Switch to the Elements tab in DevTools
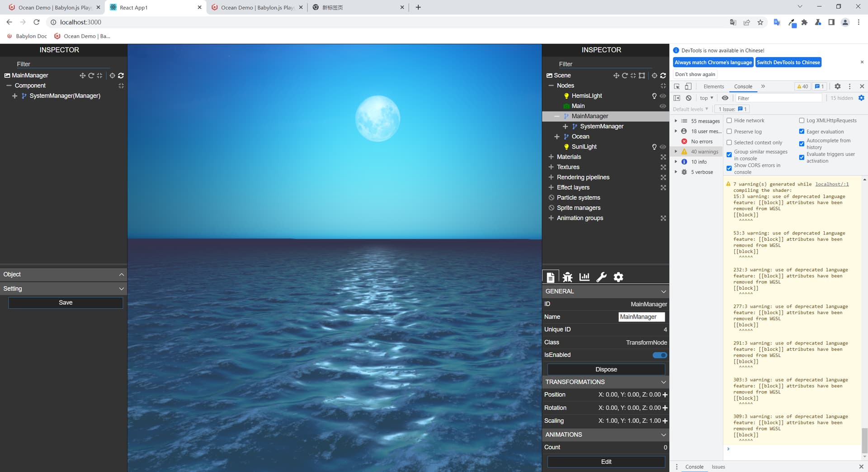This screenshot has height=472, width=868. click(x=713, y=86)
